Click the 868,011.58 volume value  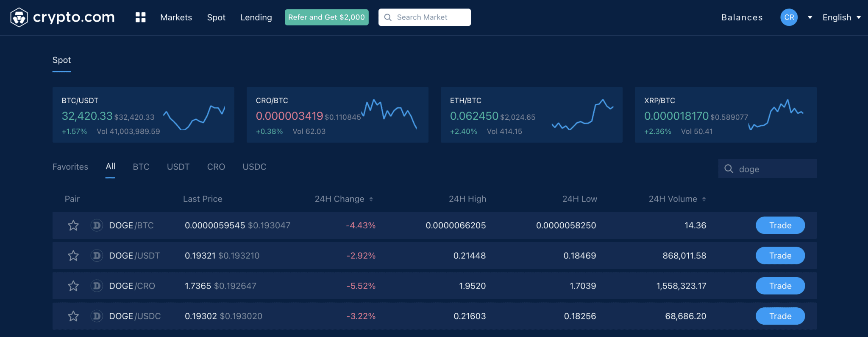(684, 256)
